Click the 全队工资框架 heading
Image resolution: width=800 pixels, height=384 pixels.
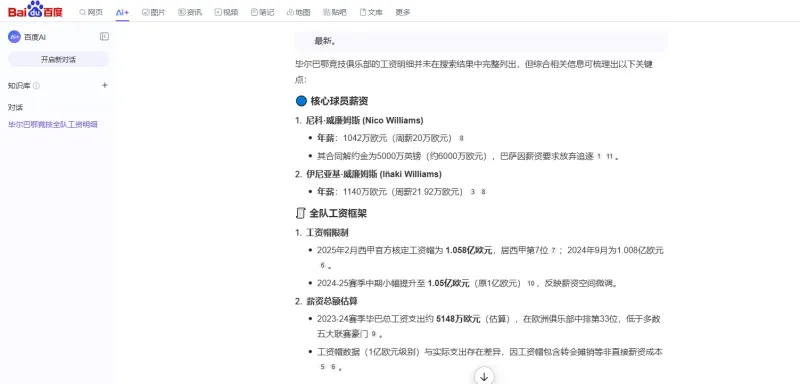pos(338,213)
